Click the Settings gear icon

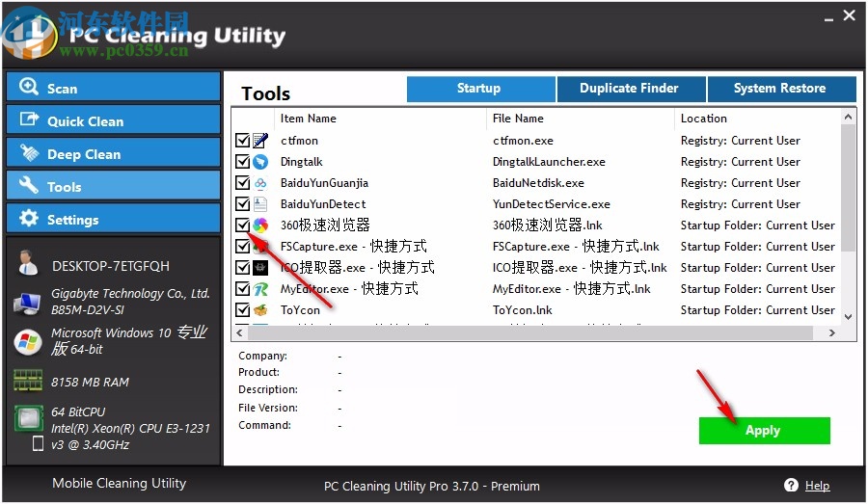[x=29, y=218]
